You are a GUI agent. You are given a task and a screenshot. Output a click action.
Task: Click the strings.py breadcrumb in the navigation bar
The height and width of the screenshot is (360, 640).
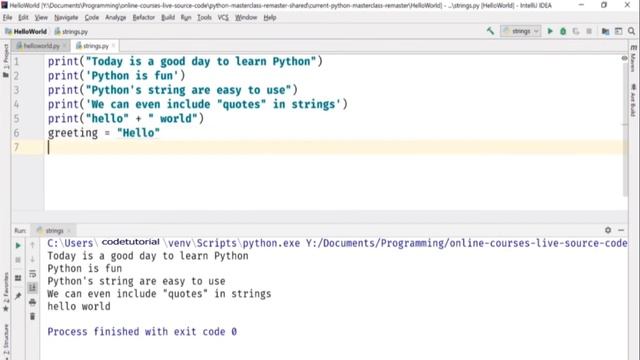71,31
